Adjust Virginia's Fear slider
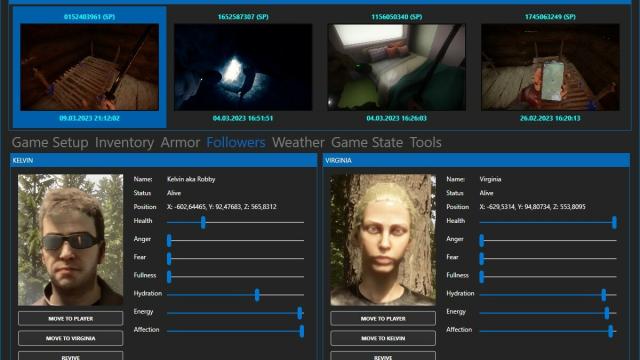The image size is (640, 360). point(548,258)
